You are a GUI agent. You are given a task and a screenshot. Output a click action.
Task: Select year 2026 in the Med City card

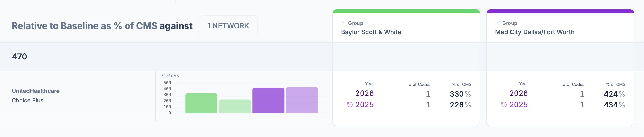click(x=519, y=93)
